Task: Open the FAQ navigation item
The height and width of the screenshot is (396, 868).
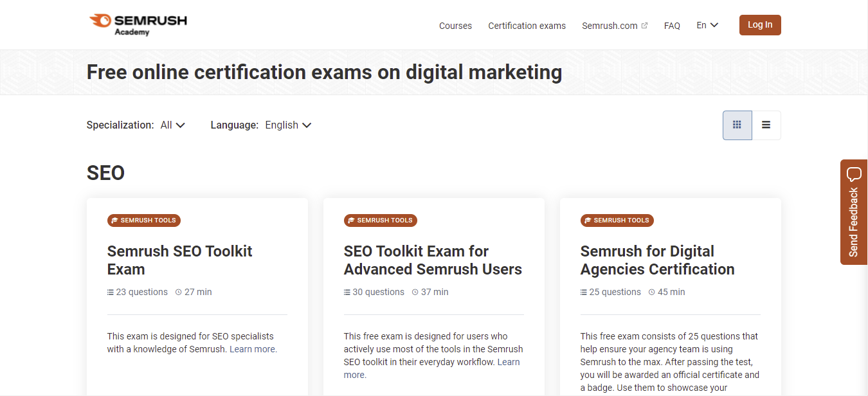Action: [672, 26]
